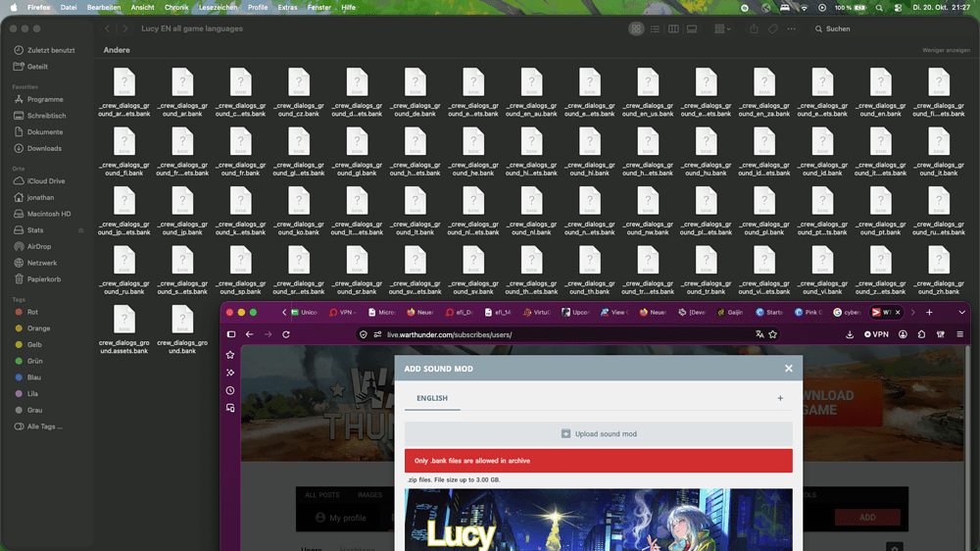Switch Finder to list view

655,28
